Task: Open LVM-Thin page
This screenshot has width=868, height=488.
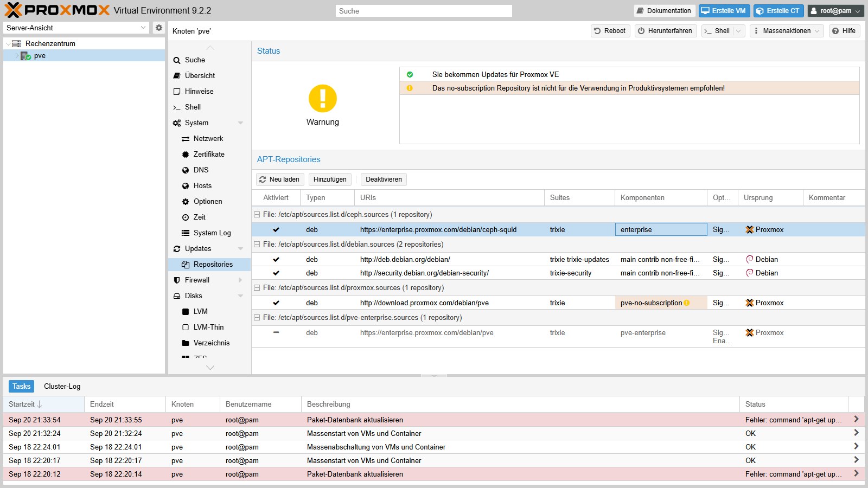Action: click(x=209, y=328)
